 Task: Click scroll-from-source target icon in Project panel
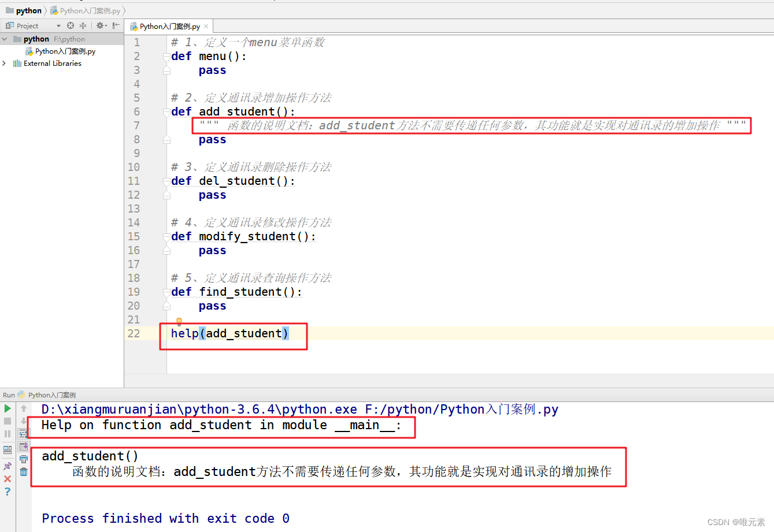[x=71, y=25]
